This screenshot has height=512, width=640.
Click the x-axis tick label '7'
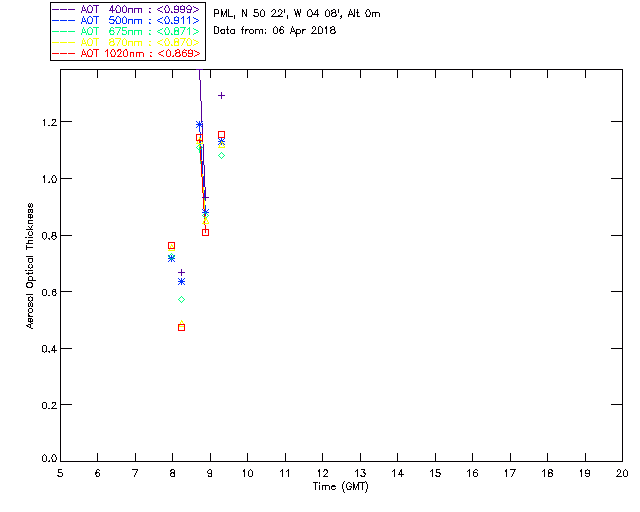pos(135,474)
